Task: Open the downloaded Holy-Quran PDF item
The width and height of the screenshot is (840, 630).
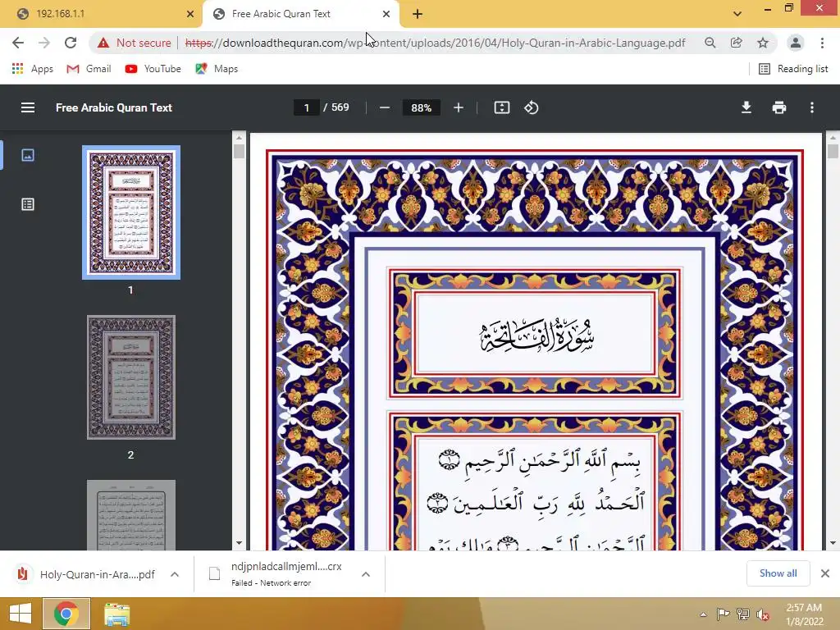Action: pyautogui.click(x=85, y=574)
